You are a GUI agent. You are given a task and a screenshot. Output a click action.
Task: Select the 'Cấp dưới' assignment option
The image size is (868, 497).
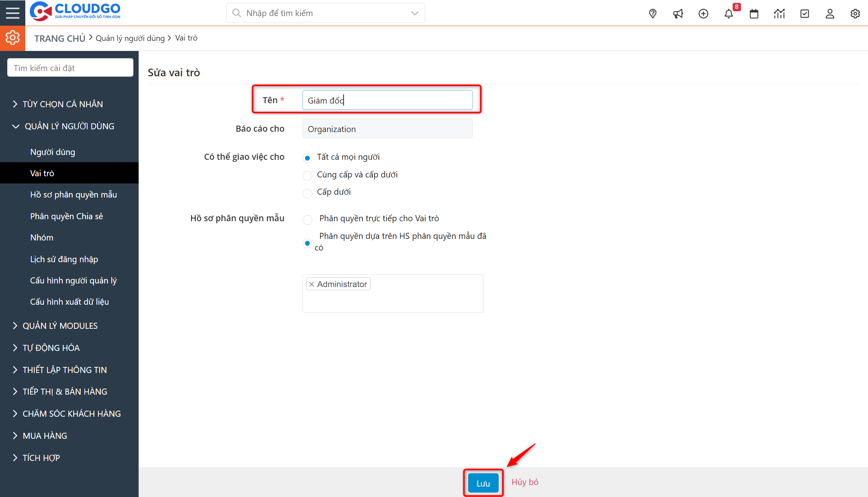[307, 193]
